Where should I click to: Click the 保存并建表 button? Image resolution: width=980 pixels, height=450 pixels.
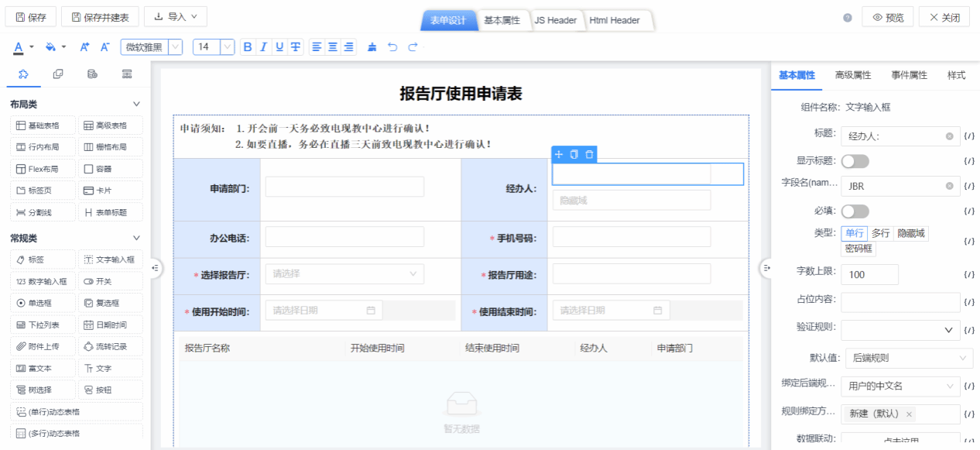(x=101, y=17)
